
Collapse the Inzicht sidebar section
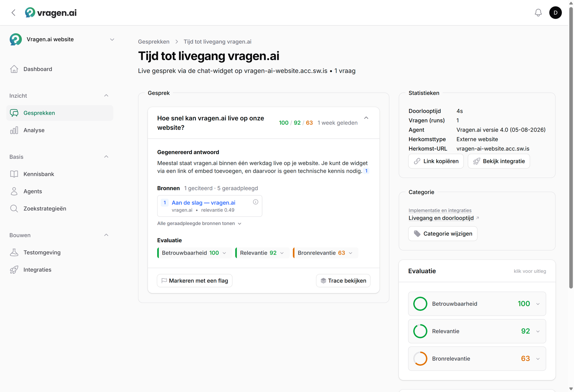(106, 96)
